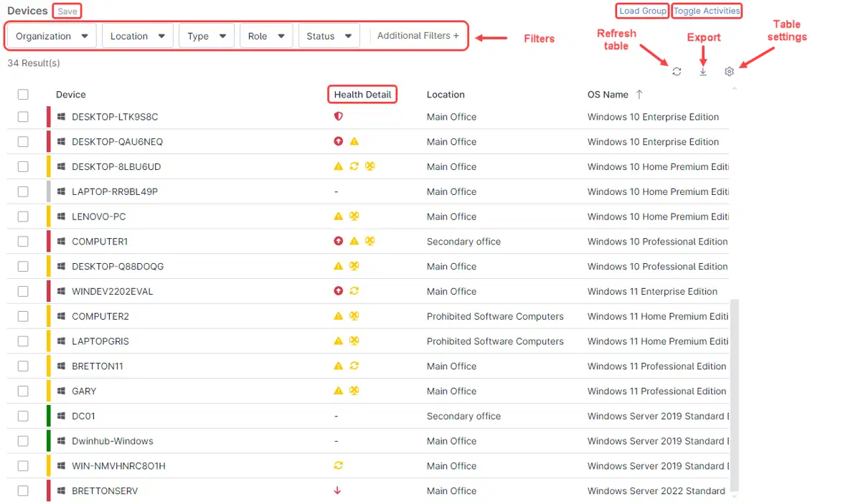Click the red down-arrow icon for BRETTONSERV
Viewport: 861px width, 504px height.
(x=338, y=491)
